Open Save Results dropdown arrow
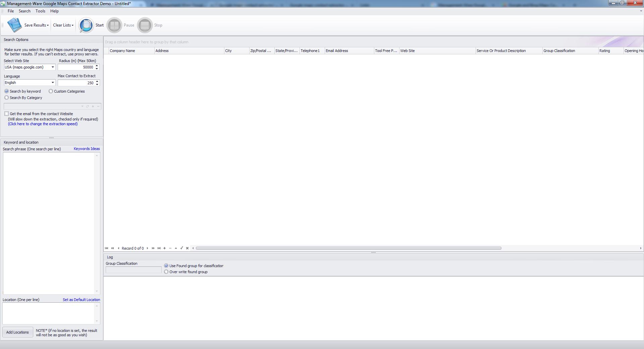The width and height of the screenshot is (644, 349). [48, 25]
